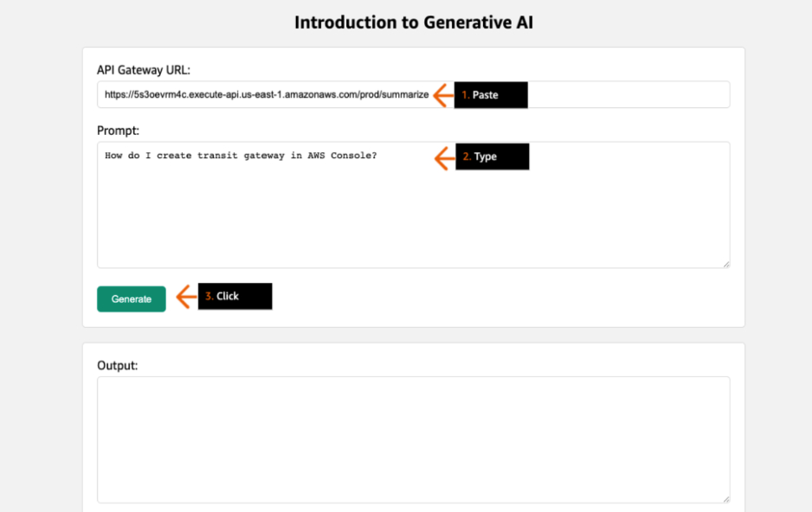Click the orange arrow next to Generate
The height and width of the screenshot is (512, 812).
tap(186, 297)
